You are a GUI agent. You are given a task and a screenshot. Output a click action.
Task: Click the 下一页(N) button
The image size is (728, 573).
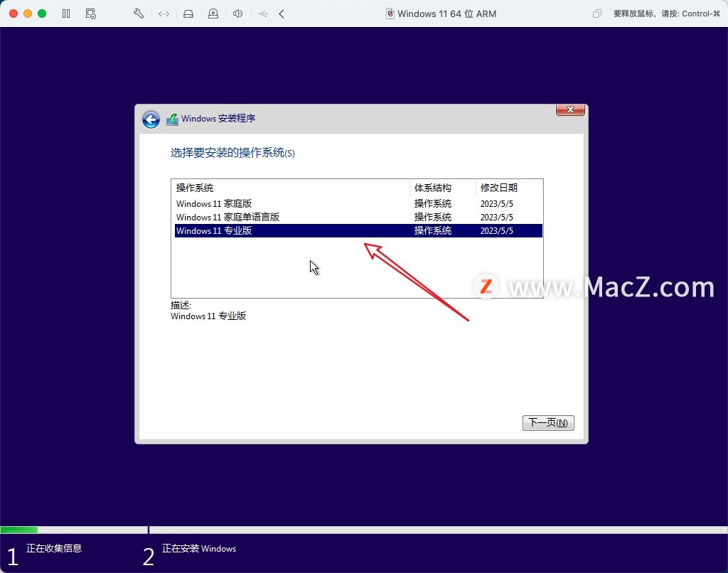(x=548, y=422)
